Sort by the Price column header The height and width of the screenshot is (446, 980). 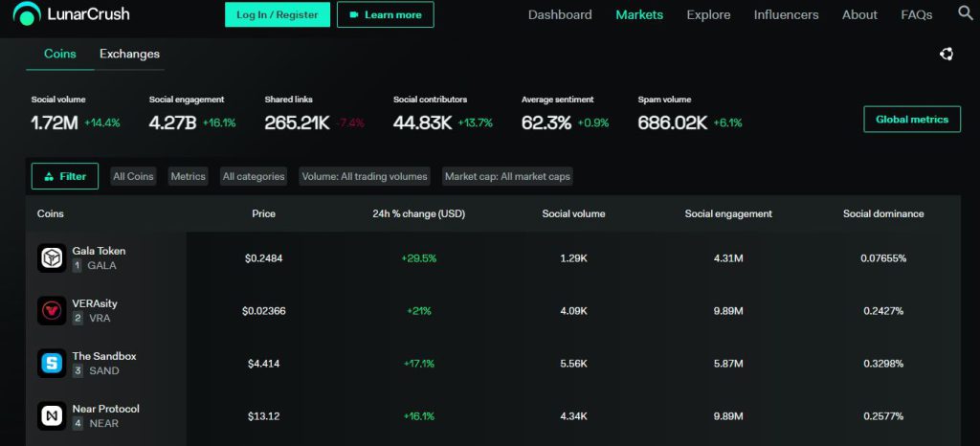click(x=264, y=213)
